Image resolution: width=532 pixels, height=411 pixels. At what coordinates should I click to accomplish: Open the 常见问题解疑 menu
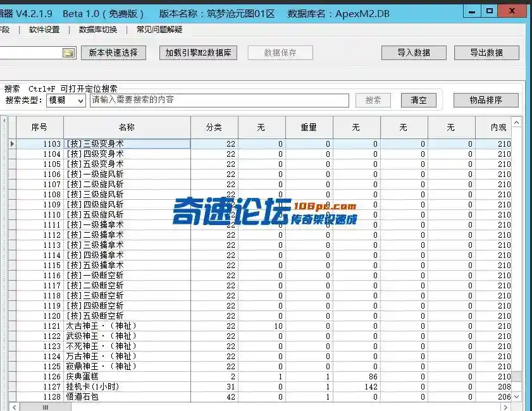click(x=159, y=30)
